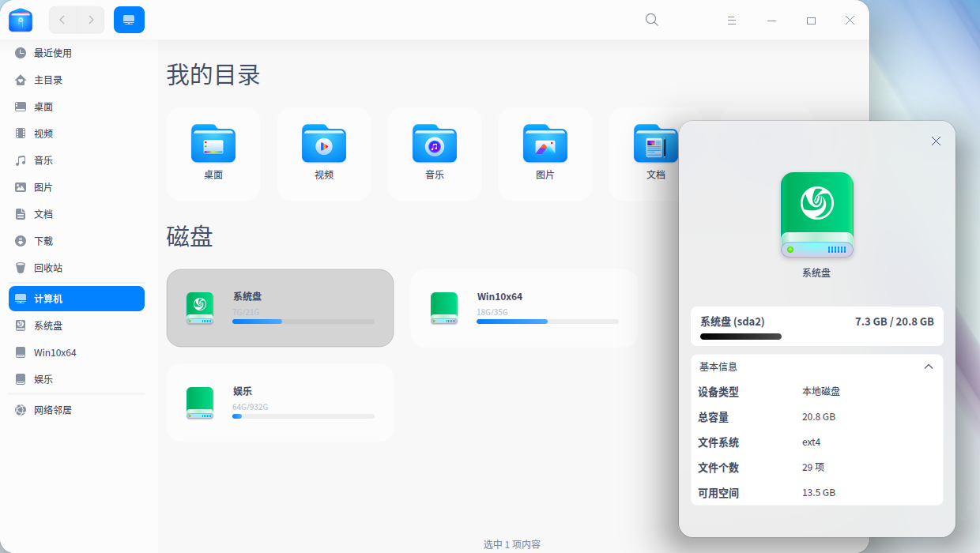Open the 视频 folder icon

[x=324, y=144]
